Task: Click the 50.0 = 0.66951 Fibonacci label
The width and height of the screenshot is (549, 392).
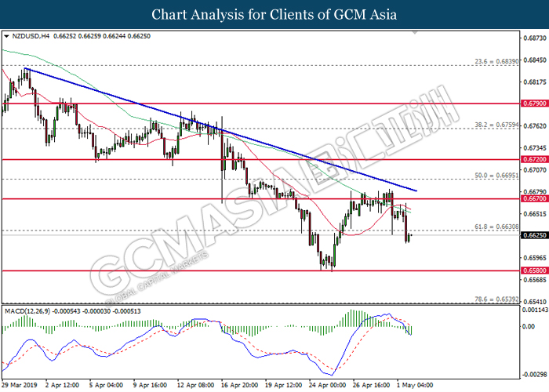Action: pyautogui.click(x=496, y=176)
